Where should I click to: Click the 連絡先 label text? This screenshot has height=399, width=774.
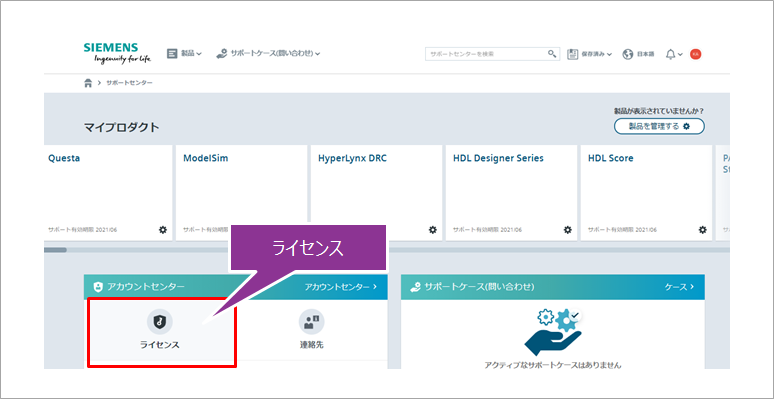click(x=312, y=345)
